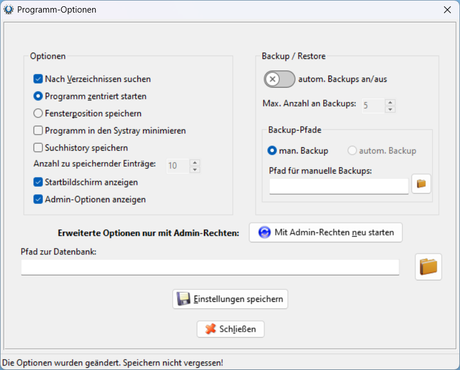Click the max backups field showing 5

click(x=374, y=106)
